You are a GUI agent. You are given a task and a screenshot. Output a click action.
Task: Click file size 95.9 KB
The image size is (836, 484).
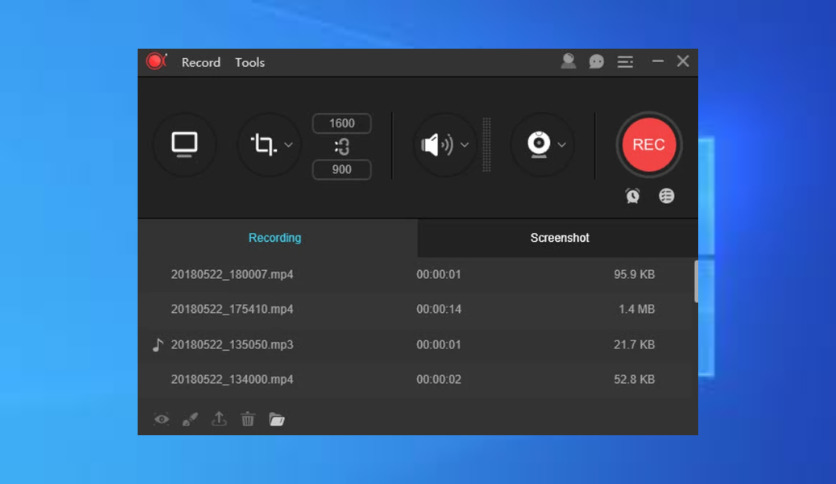click(634, 275)
